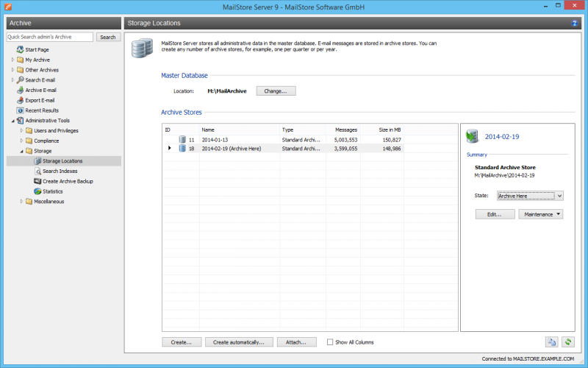The height and width of the screenshot is (368, 588).
Task: Click the green refresh icon button
Action: 568,342
